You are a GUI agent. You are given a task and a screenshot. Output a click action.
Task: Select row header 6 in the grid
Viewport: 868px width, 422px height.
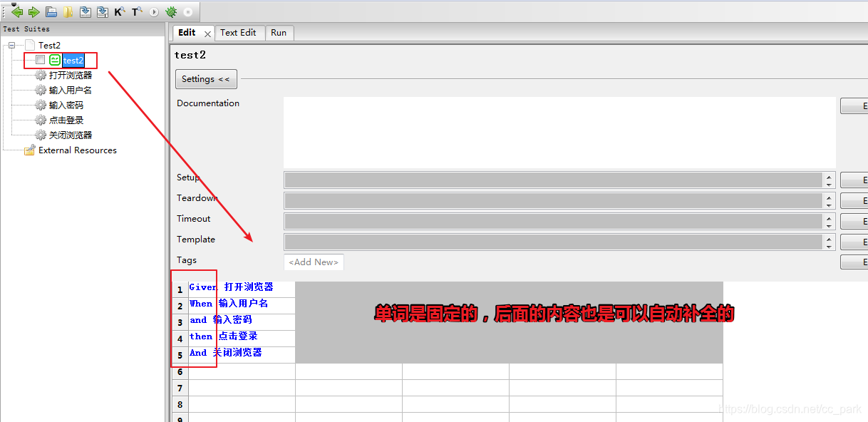pyautogui.click(x=180, y=371)
